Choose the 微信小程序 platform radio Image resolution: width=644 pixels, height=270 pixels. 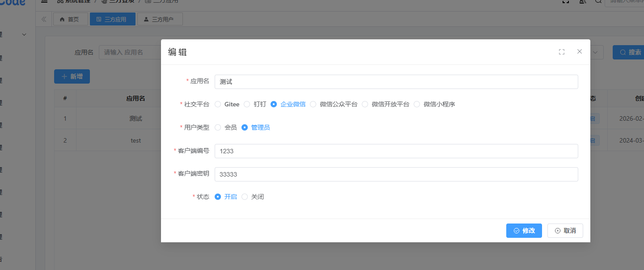click(417, 104)
